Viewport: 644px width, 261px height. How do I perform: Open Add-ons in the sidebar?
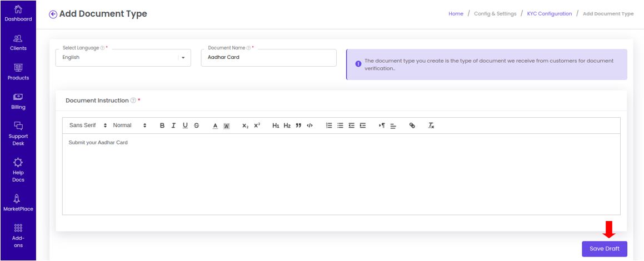pos(18,235)
